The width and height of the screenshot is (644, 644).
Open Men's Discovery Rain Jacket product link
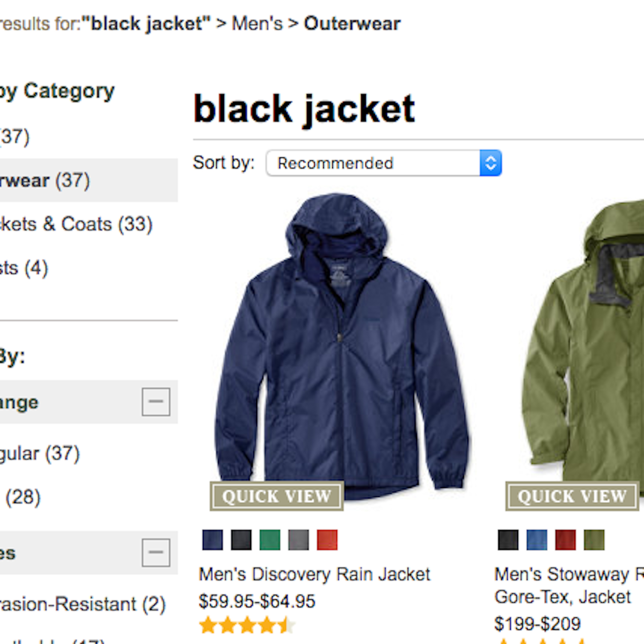coord(315,574)
